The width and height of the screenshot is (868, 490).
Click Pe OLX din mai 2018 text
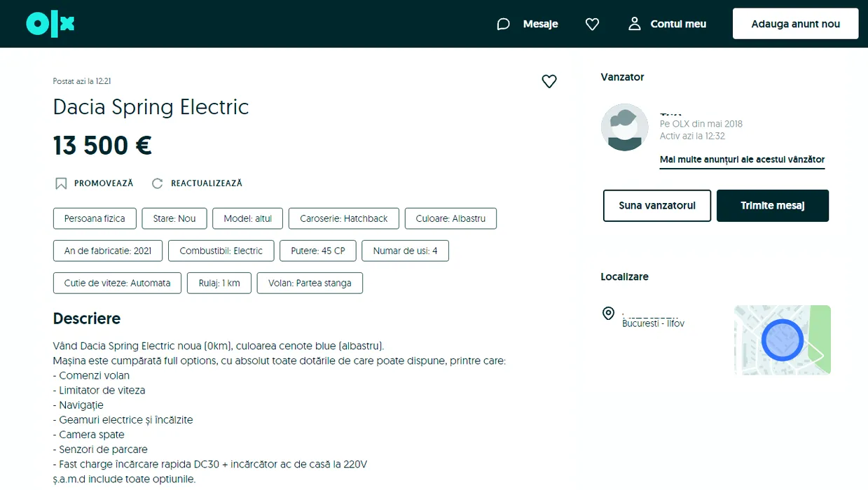pos(701,124)
